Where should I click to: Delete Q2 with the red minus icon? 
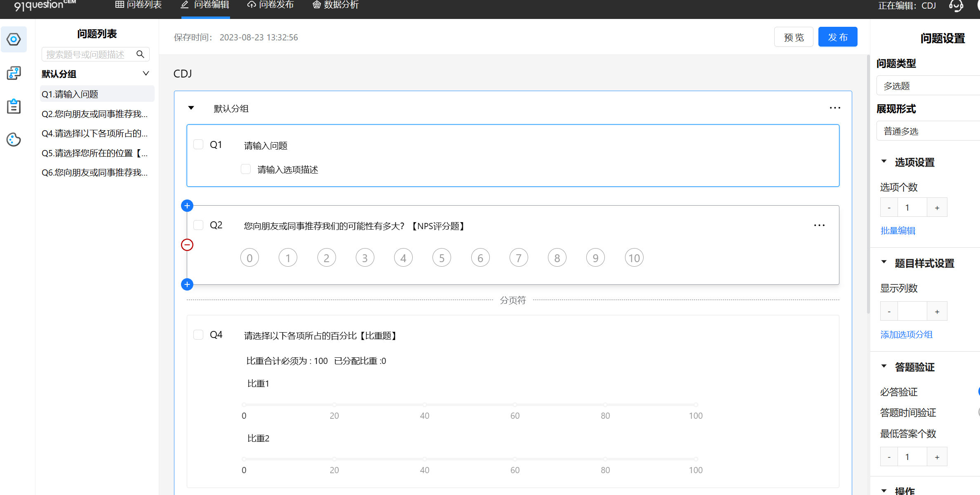[187, 245]
